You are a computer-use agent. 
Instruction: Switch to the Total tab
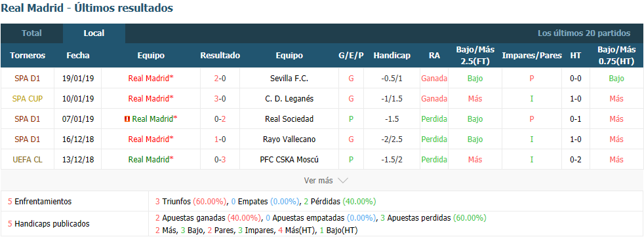[31, 33]
